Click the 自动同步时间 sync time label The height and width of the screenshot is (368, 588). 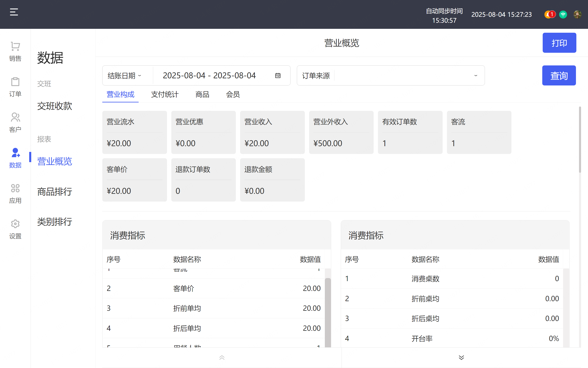point(444,11)
